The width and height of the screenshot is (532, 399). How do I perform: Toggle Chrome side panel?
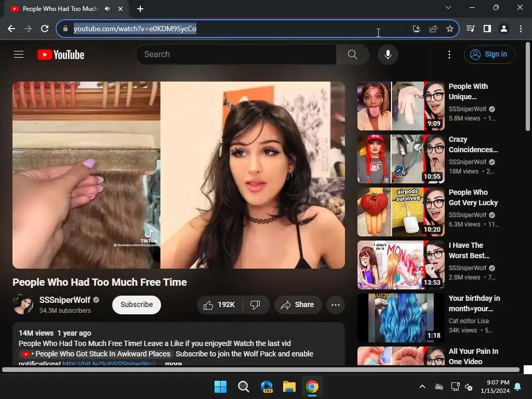pyautogui.click(x=487, y=29)
